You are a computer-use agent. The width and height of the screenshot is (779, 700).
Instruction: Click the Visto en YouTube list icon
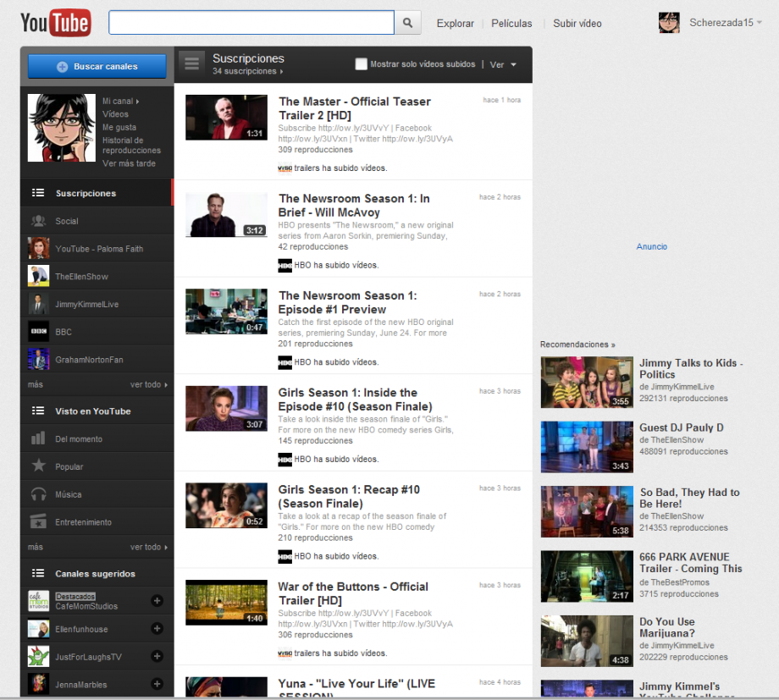(x=38, y=411)
